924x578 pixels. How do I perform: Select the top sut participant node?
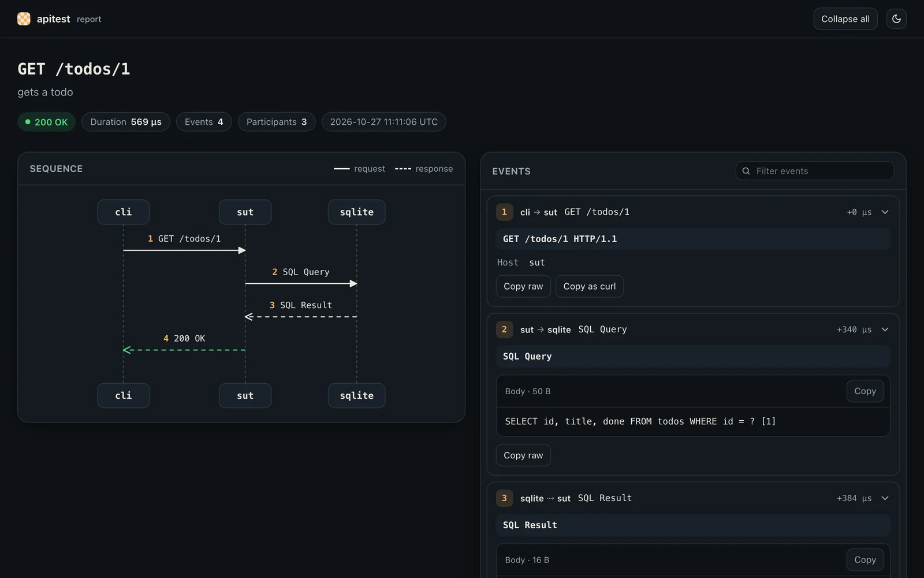point(245,212)
